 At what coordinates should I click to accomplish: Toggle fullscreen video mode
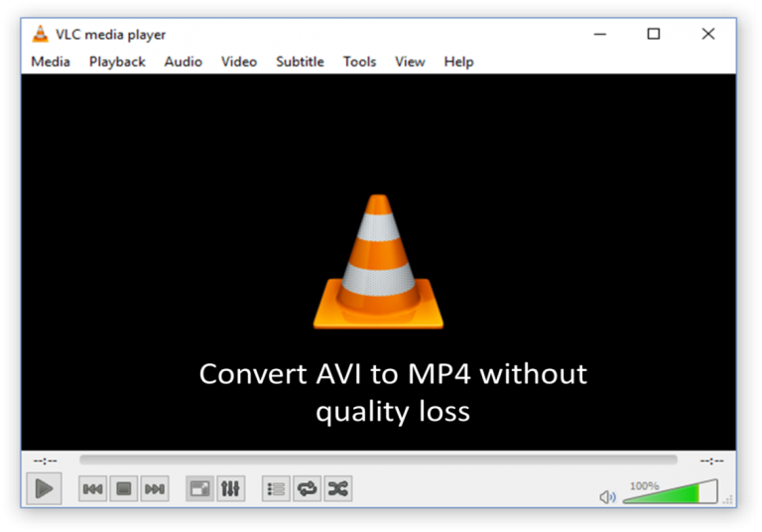click(x=199, y=488)
